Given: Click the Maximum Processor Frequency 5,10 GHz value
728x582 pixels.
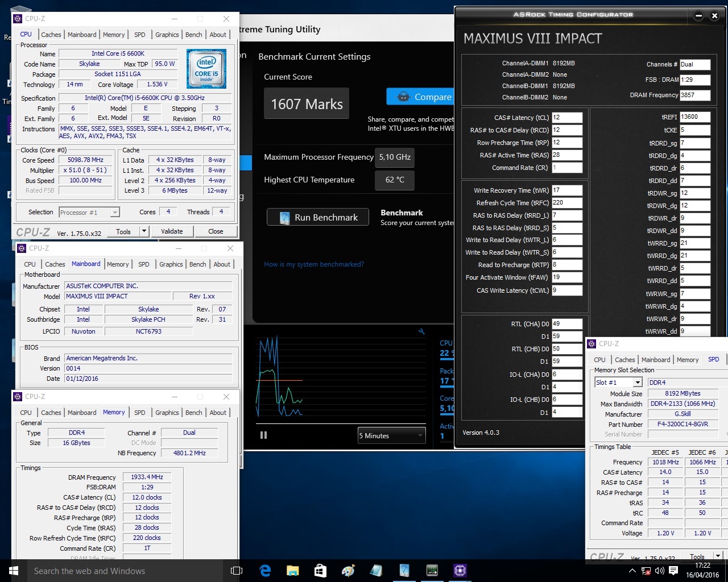Looking at the screenshot, I should (x=395, y=157).
